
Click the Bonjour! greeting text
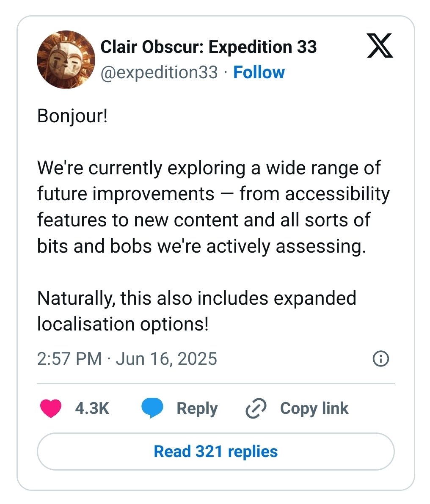pyautogui.click(x=72, y=116)
